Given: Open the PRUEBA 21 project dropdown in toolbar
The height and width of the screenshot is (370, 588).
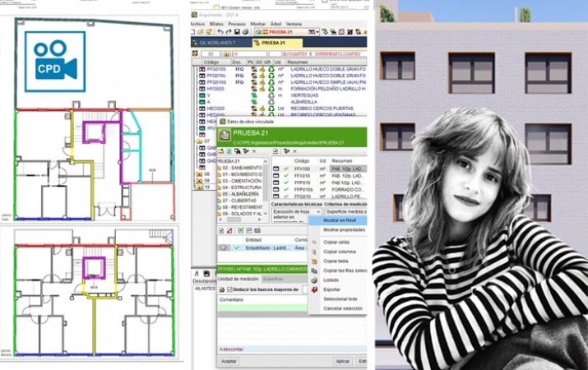Looking at the screenshot, I should tap(317, 32).
